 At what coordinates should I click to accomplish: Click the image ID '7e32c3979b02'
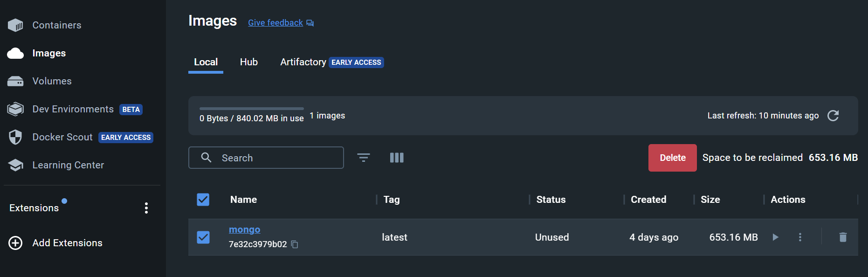[258, 244]
